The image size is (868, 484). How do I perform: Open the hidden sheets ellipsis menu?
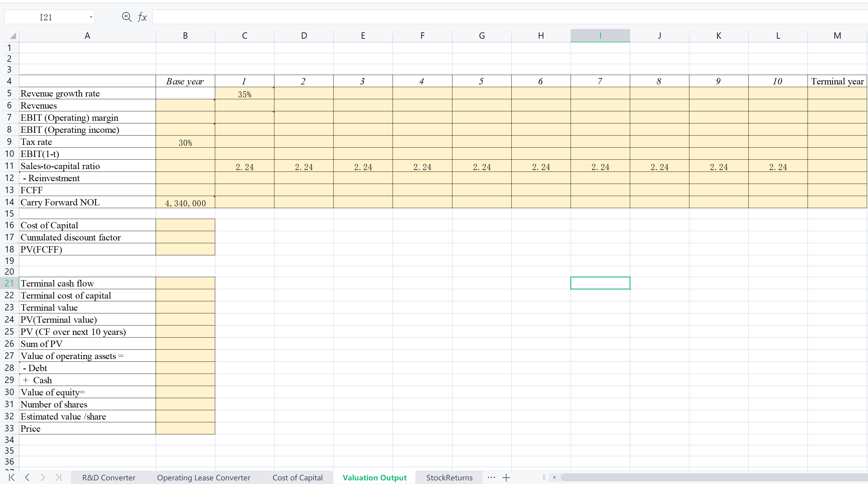491,477
